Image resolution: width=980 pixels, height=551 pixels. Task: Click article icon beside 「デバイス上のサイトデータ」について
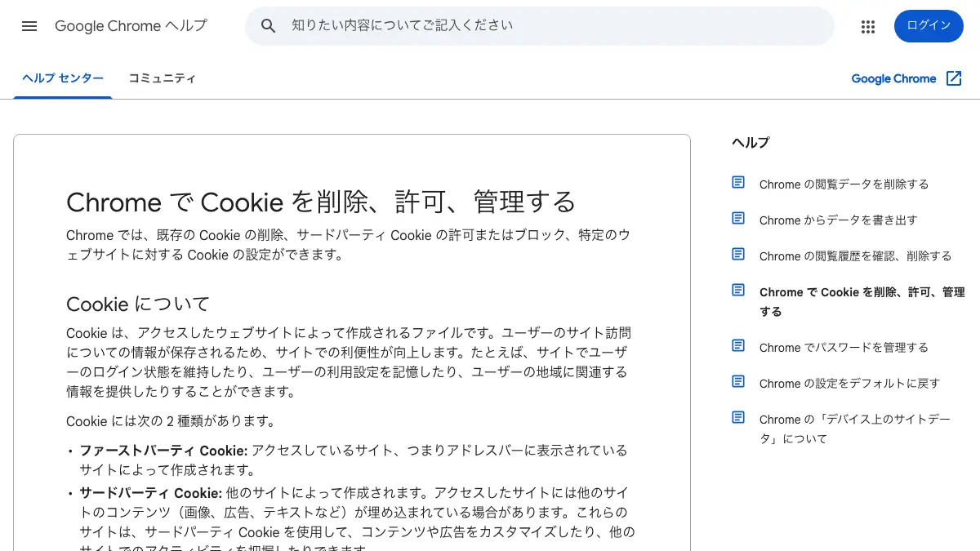(x=738, y=418)
